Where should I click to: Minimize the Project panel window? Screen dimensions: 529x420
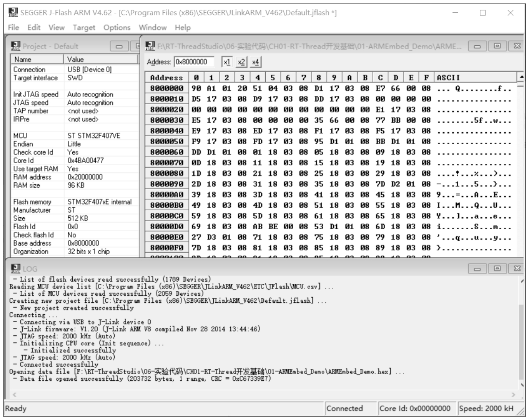pyautogui.click(x=119, y=46)
